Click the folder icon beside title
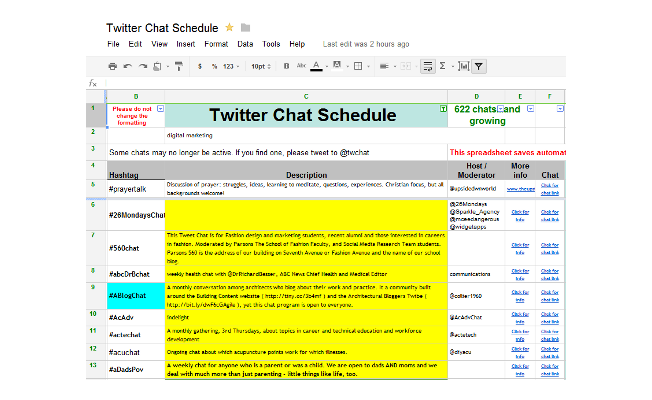Viewport: 652px width, 400px height. 246,28
